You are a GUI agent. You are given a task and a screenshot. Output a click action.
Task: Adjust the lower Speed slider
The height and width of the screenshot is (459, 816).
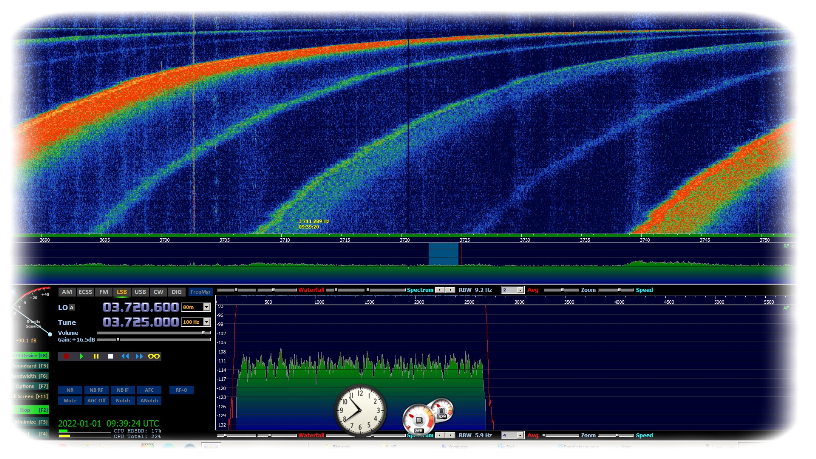pyautogui.click(x=616, y=435)
